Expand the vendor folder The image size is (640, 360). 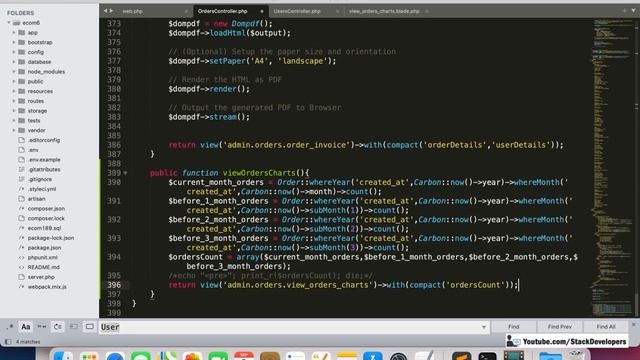click(14, 130)
